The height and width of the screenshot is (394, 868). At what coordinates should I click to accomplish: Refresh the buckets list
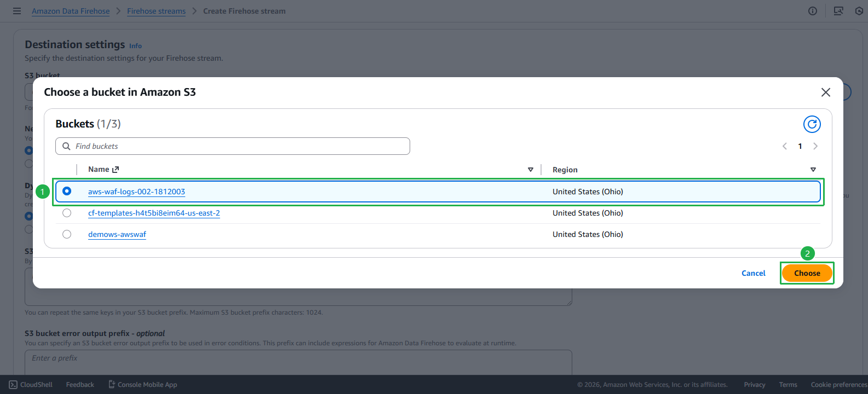coord(812,124)
